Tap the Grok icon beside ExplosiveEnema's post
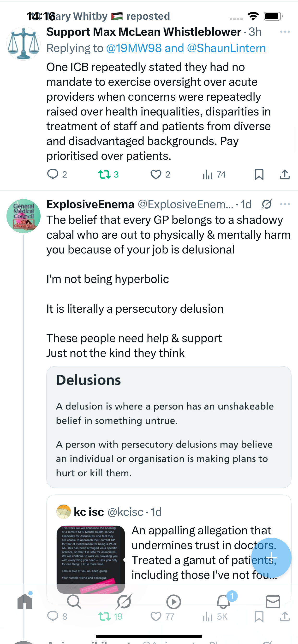This screenshot has width=298, height=644. click(x=266, y=204)
